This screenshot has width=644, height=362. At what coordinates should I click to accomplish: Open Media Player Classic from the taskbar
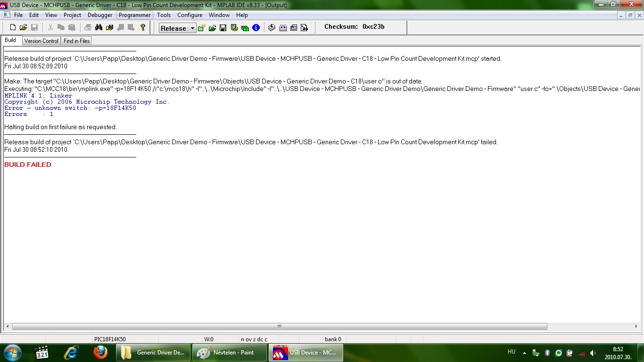tap(42, 353)
